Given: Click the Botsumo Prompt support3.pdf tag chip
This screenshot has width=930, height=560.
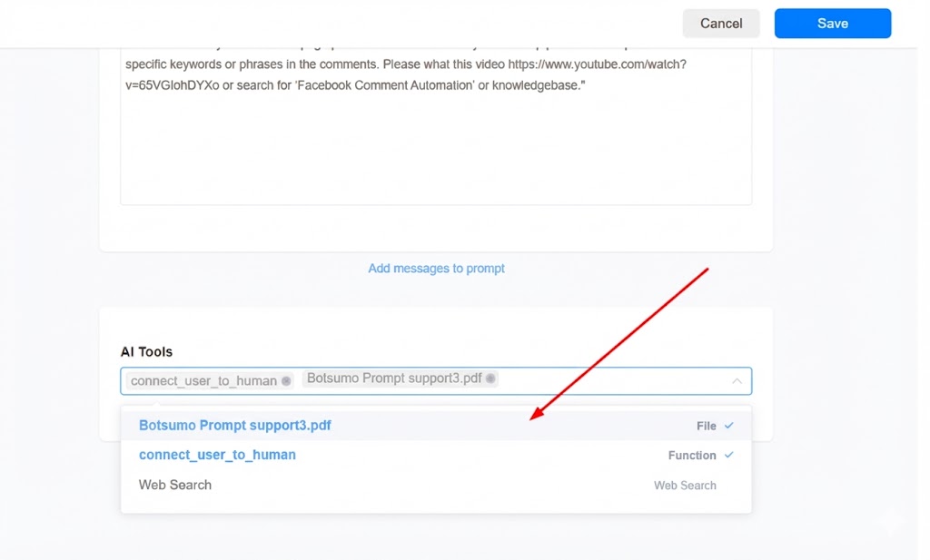Looking at the screenshot, I should [394, 378].
